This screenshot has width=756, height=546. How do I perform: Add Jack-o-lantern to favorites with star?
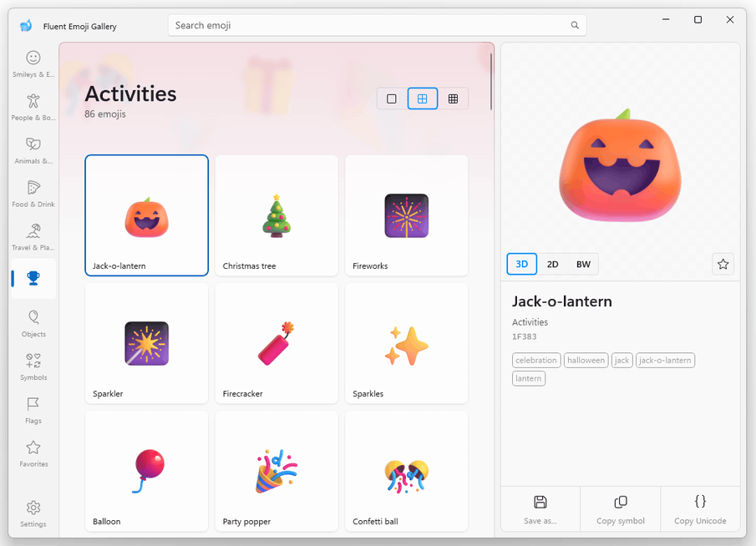(723, 264)
